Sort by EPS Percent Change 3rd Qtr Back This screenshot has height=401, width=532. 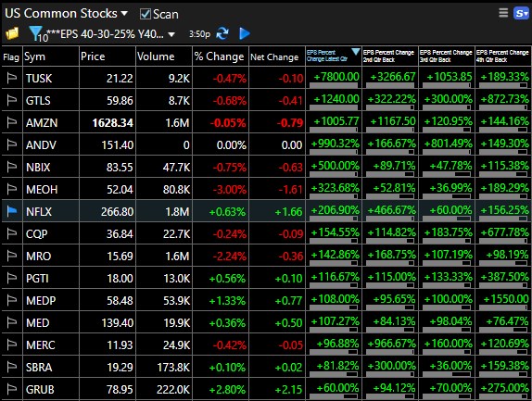(x=447, y=56)
